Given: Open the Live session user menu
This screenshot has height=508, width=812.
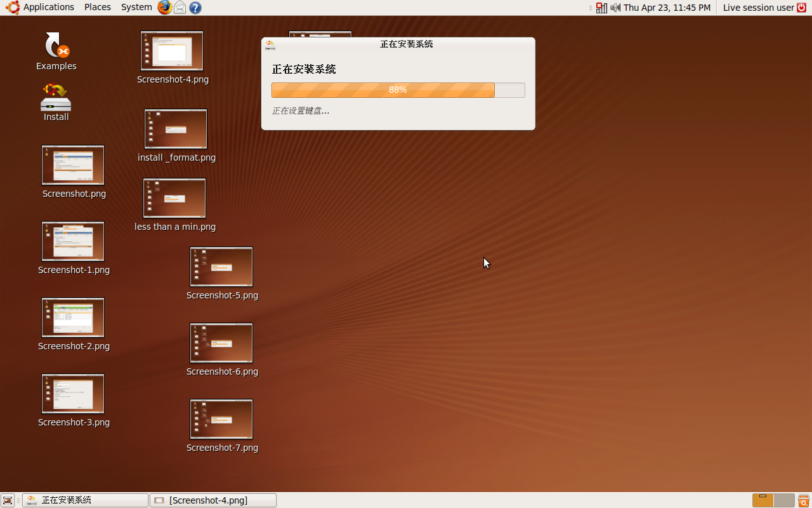Looking at the screenshot, I should click(x=758, y=8).
